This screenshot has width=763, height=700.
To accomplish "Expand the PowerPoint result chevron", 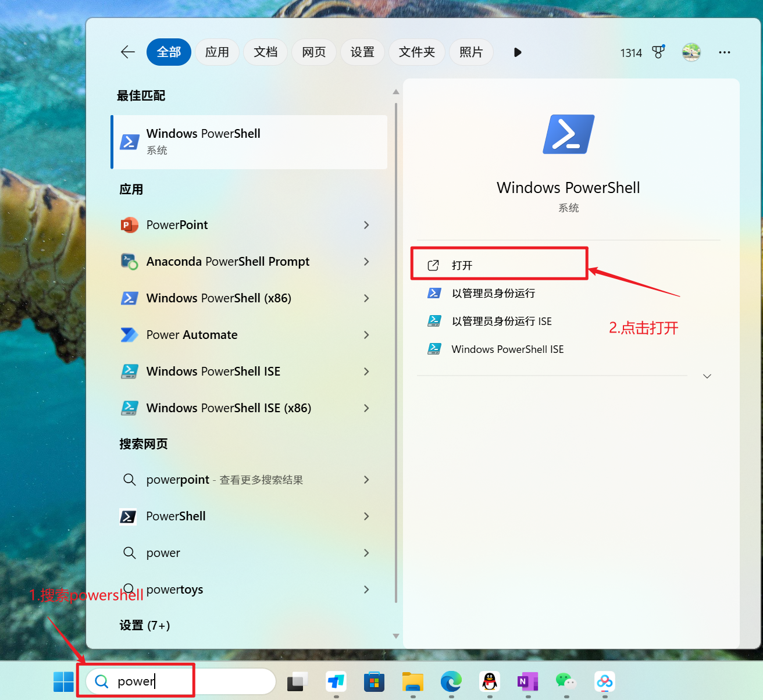I will pos(366,225).
